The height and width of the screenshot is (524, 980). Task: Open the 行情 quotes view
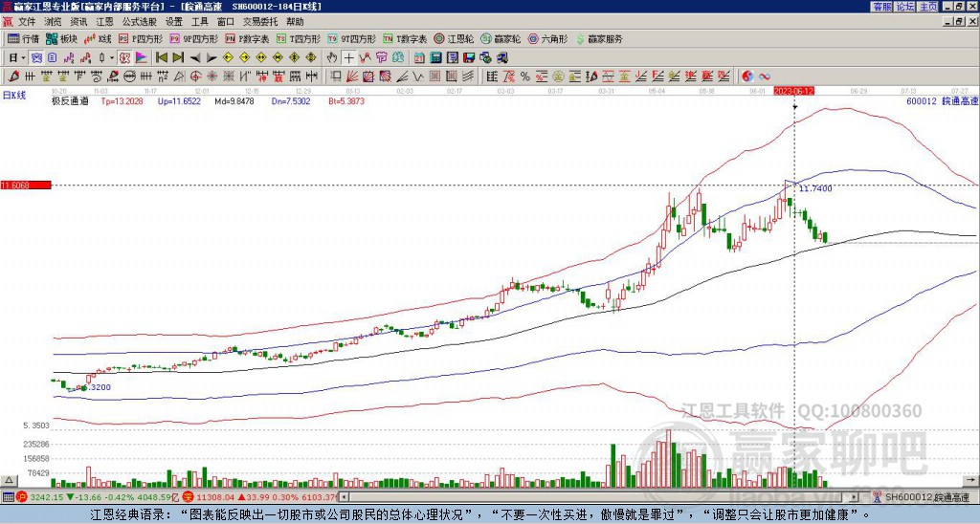pos(24,38)
